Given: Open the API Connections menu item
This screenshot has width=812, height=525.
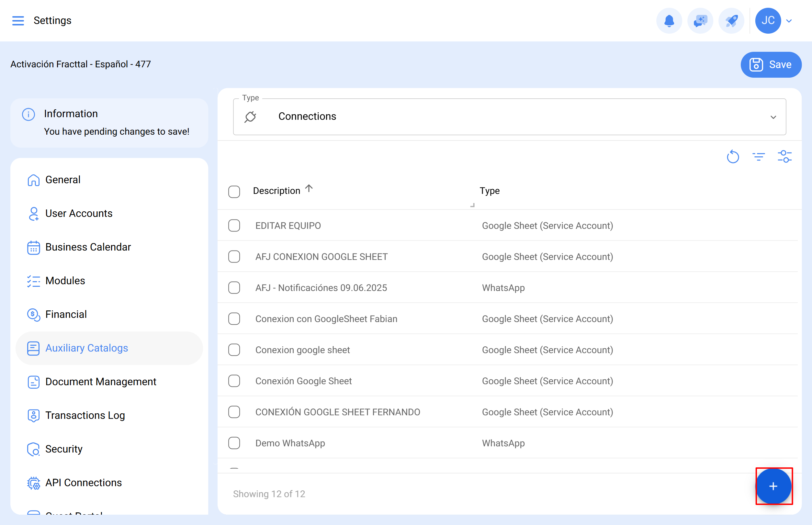Looking at the screenshot, I should 84,483.
